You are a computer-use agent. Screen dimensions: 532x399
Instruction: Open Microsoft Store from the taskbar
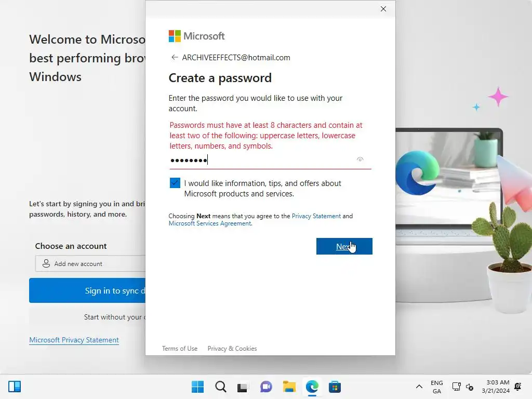pos(335,387)
